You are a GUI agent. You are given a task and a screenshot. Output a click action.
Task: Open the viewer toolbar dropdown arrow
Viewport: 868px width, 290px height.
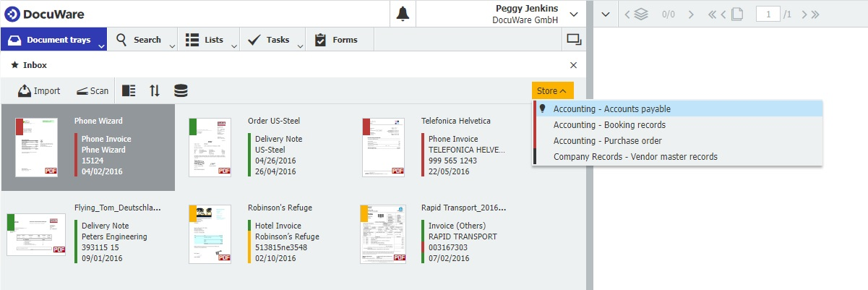coord(606,14)
